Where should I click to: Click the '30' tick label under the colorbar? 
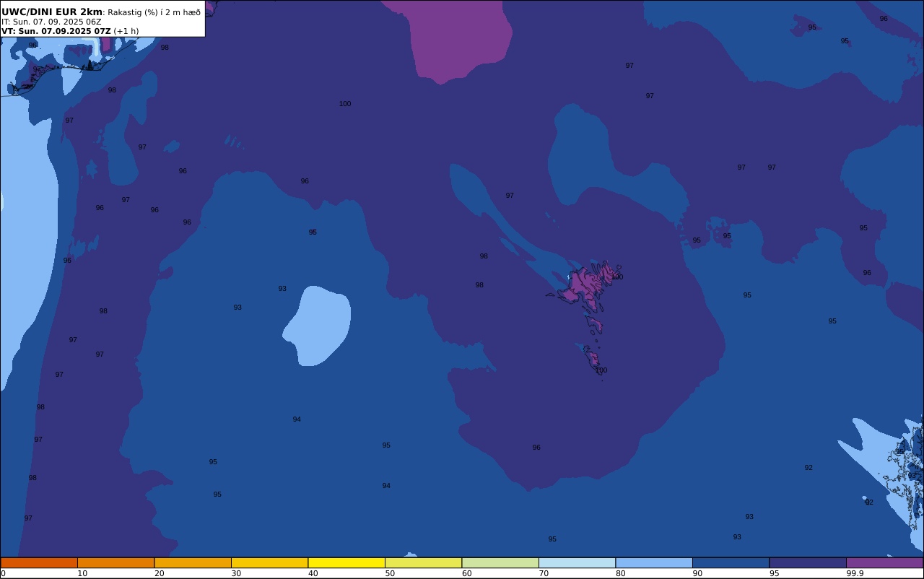coord(236,573)
